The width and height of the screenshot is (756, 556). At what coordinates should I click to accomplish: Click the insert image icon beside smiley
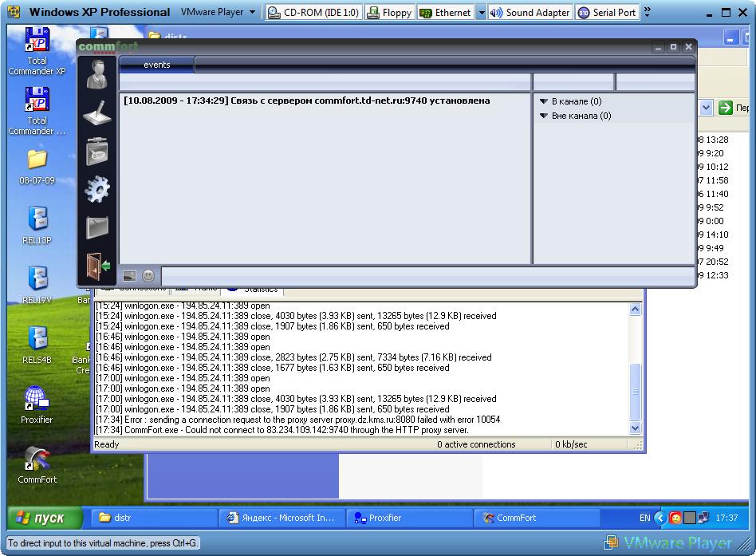tap(129, 276)
